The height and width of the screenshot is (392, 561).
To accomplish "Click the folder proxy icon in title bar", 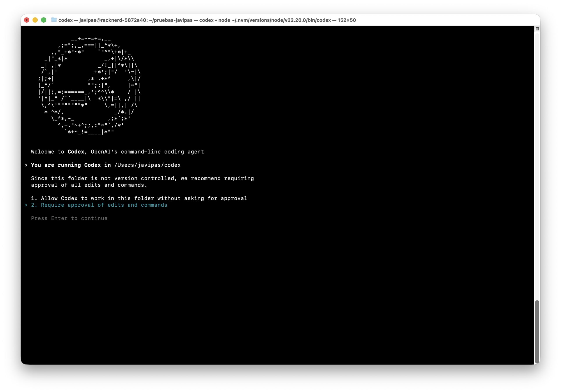I will [x=54, y=20].
